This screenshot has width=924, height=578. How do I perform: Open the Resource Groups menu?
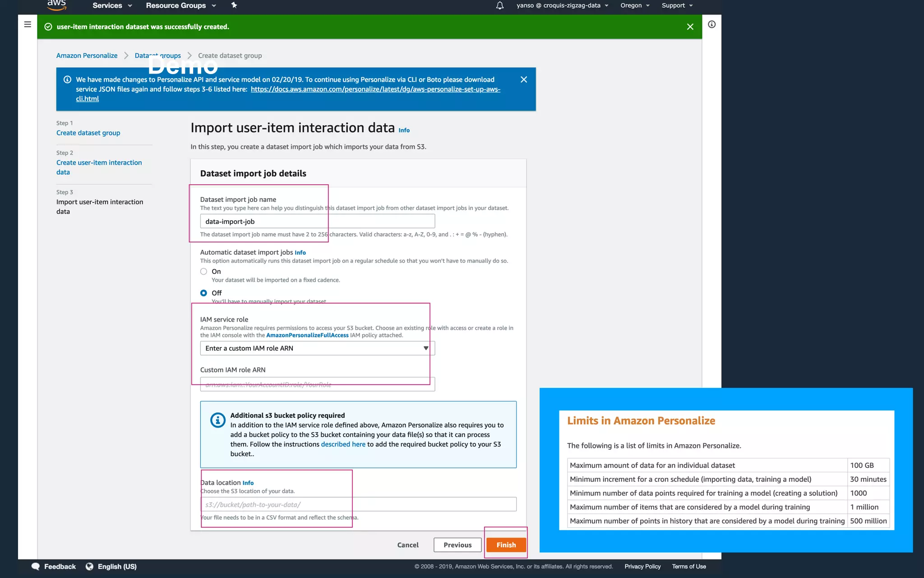180,5
